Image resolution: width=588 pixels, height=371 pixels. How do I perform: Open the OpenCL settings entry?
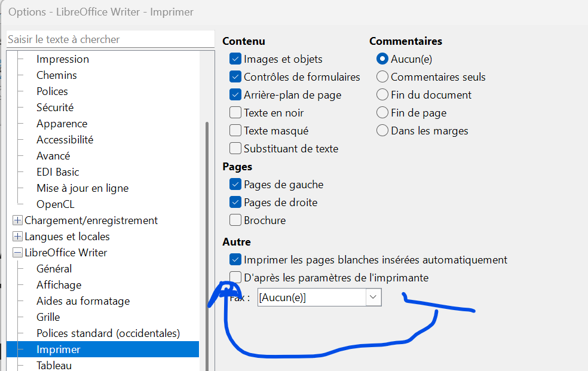click(56, 204)
